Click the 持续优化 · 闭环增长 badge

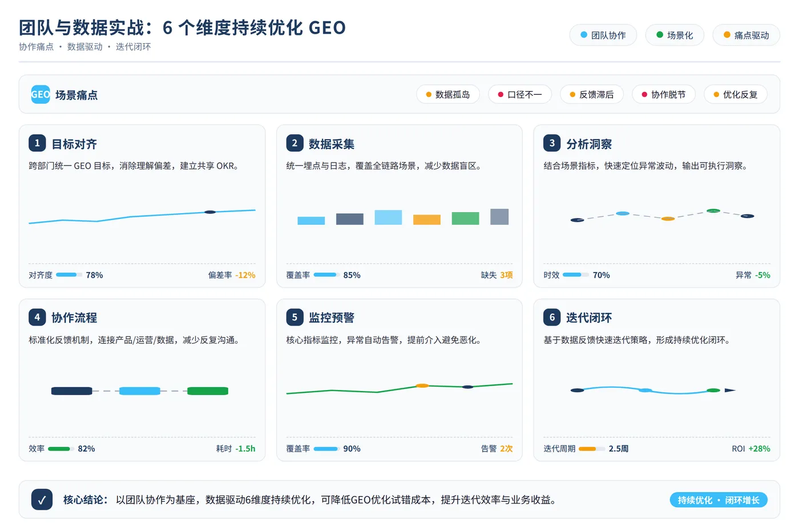[x=719, y=500]
